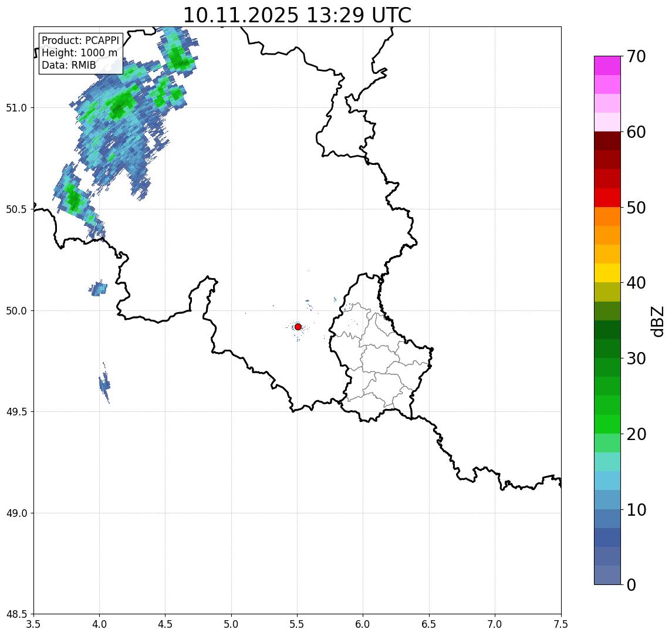672x636 pixels.
Task: Click longitude axis label 3.5
Action: coord(33,624)
